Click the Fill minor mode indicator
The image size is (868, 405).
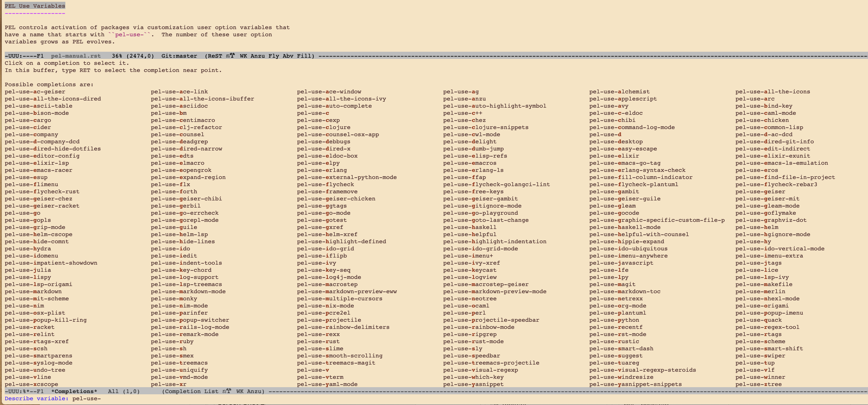304,56
